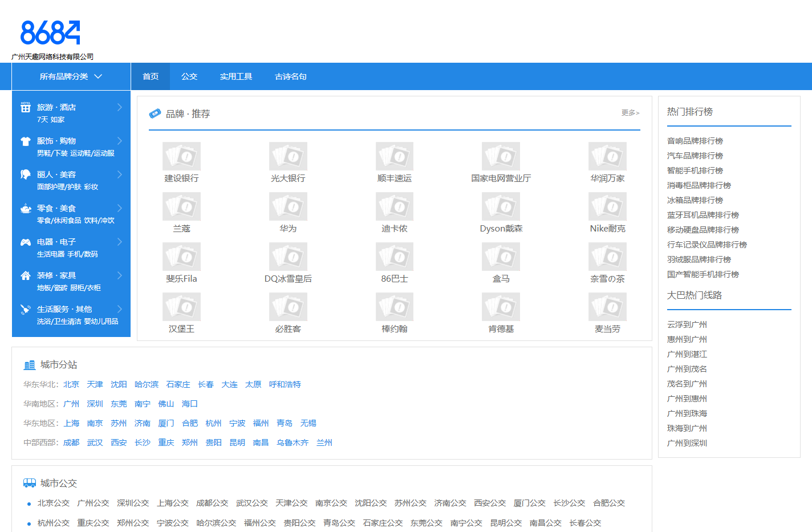812x532 pixels.
Task: Click the 8684 site logo
Action: pyautogui.click(x=50, y=33)
